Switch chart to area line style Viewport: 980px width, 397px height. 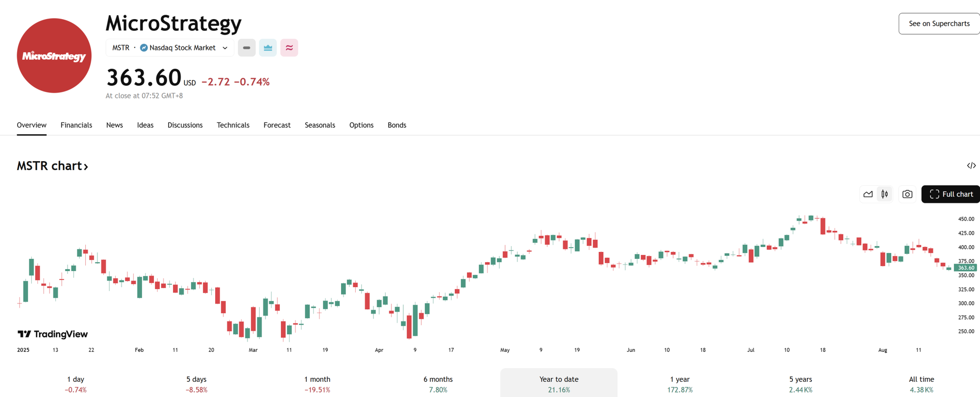coord(868,194)
